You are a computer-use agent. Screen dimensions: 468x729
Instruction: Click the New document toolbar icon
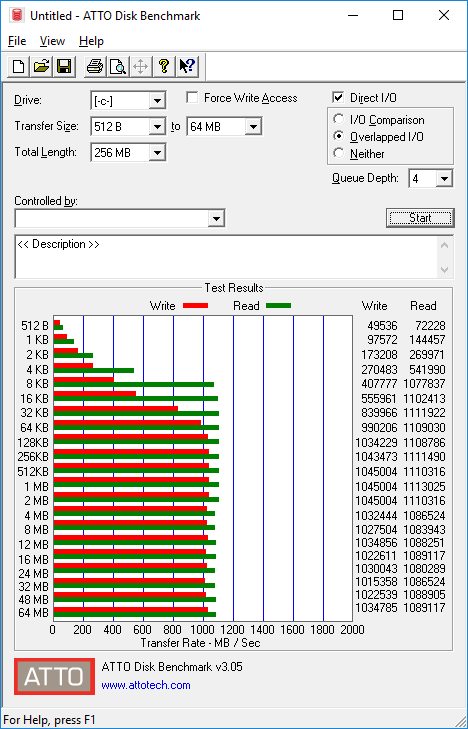pyautogui.click(x=19, y=66)
